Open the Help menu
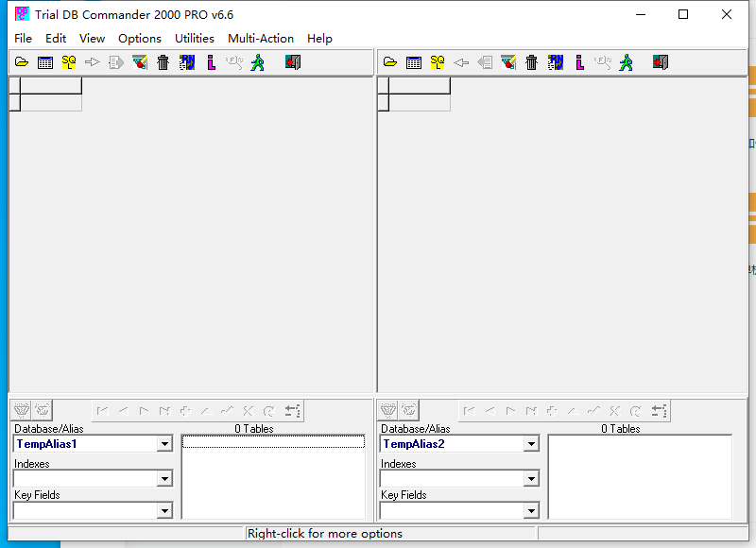Screen dimensions: 756x548 pyautogui.click(x=319, y=39)
